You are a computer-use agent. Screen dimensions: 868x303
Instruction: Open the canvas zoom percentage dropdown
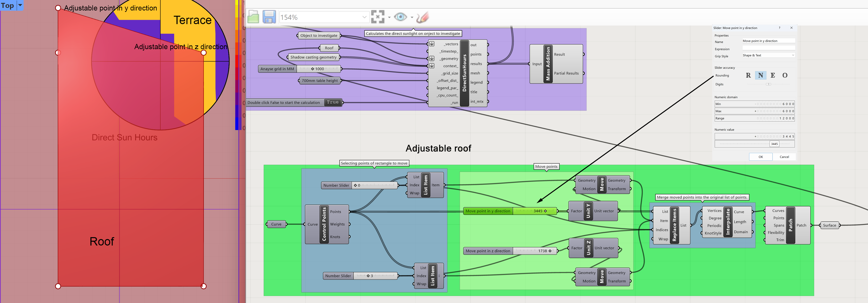point(364,17)
